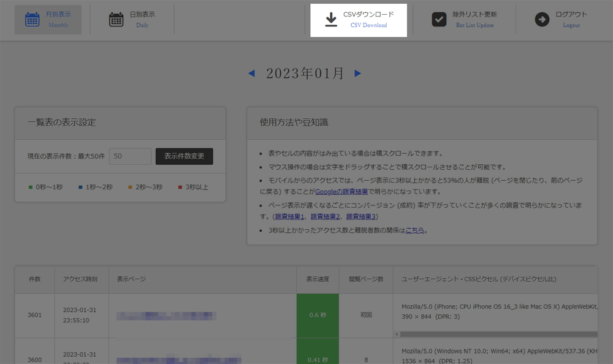
Task: Click 表示件数変更 button
Action: (x=184, y=156)
